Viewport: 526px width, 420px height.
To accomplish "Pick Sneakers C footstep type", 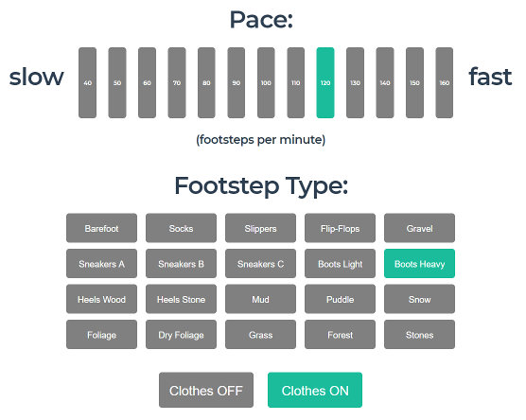I will (261, 264).
